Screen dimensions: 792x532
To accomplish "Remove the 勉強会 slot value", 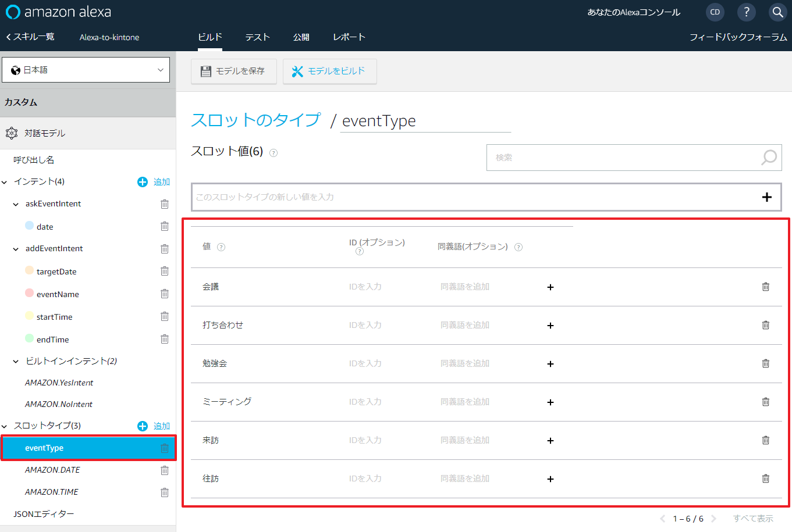I will pos(766,363).
